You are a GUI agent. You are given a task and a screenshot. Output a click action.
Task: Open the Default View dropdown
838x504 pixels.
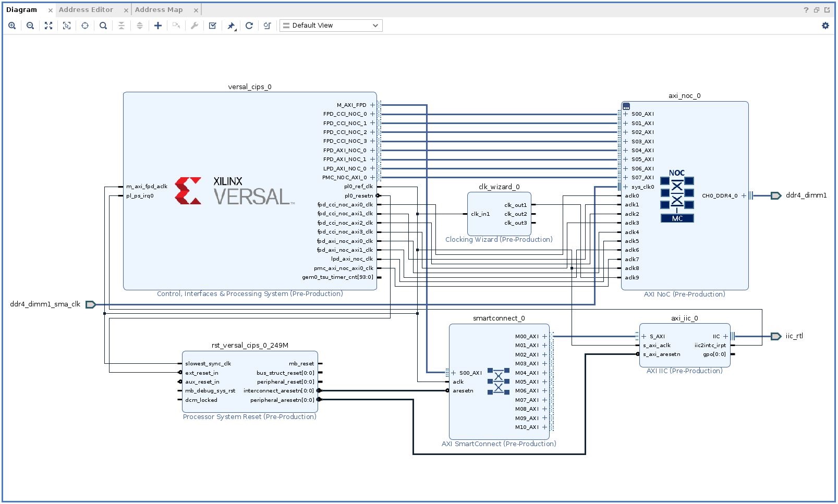point(331,26)
